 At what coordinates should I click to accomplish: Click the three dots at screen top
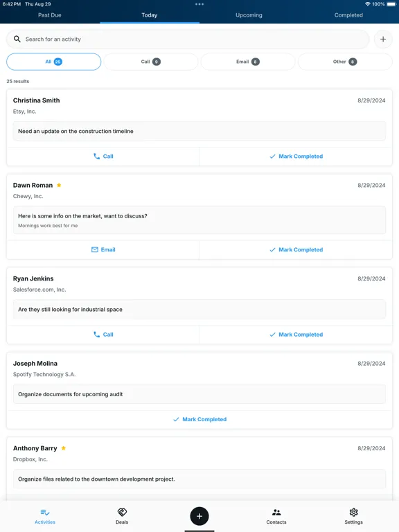click(x=199, y=4)
